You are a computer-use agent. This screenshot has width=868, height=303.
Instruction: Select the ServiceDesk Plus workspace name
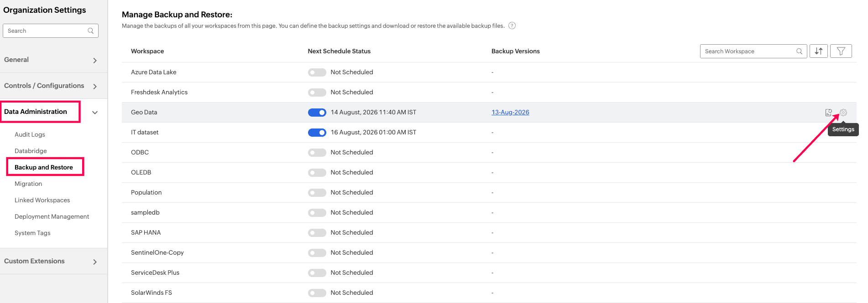(x=155, y=272)
